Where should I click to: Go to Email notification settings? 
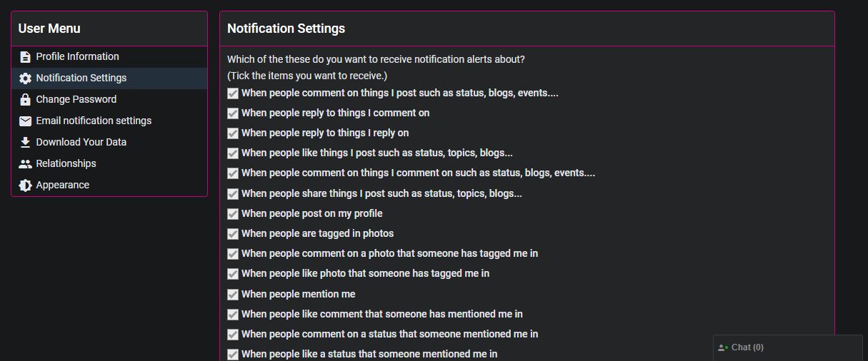click(94, 121)
